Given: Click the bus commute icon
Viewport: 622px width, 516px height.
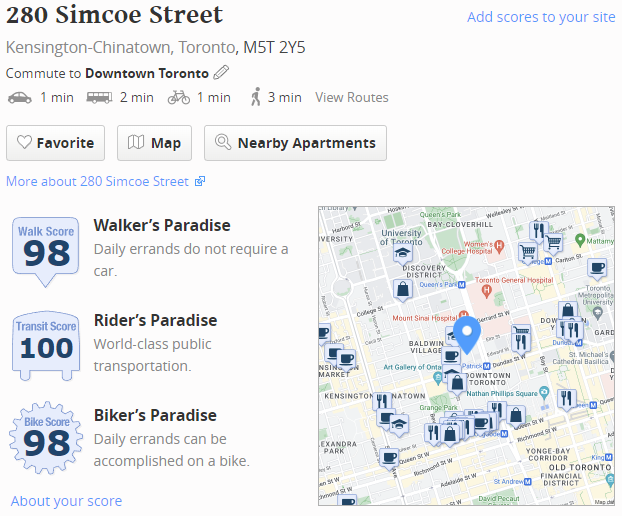Looking at the screenshot, I should (x=99, y=97).
